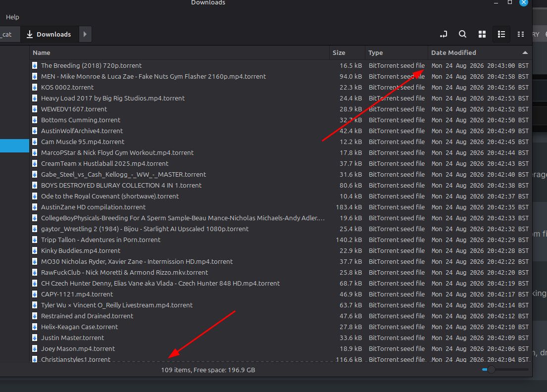Click icon of Restrained and Drained.torrent
547x392 pixels.
point(35,316)
